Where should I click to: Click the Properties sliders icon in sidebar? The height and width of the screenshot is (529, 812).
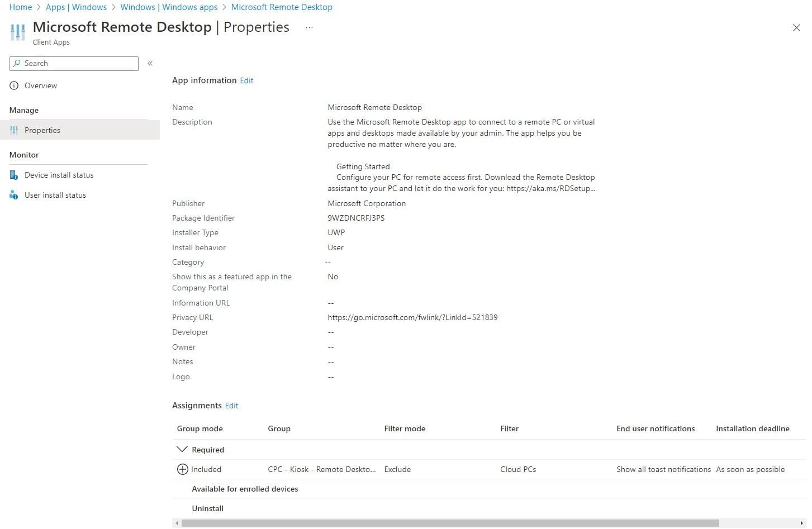[14, 130]
